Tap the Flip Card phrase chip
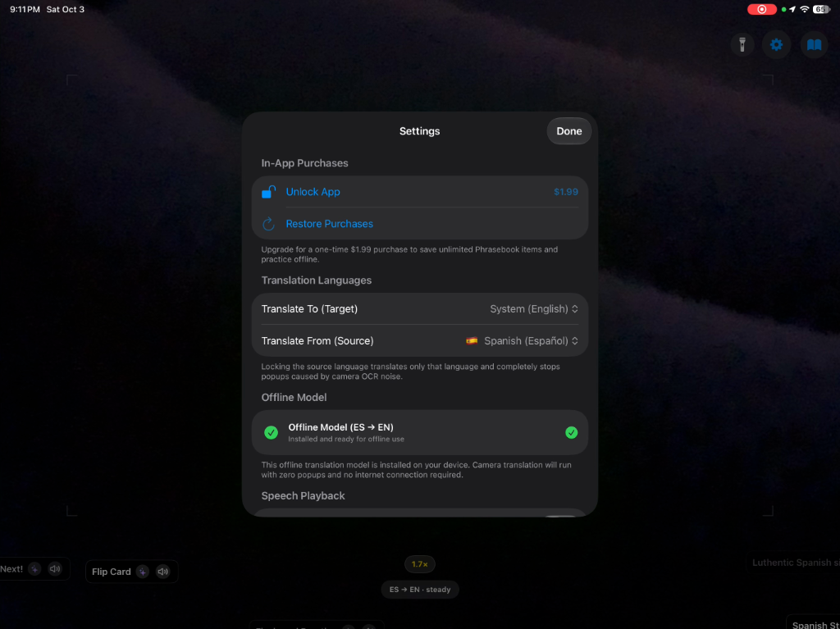This screenshot has height=629, width=840. coord(131,572)
